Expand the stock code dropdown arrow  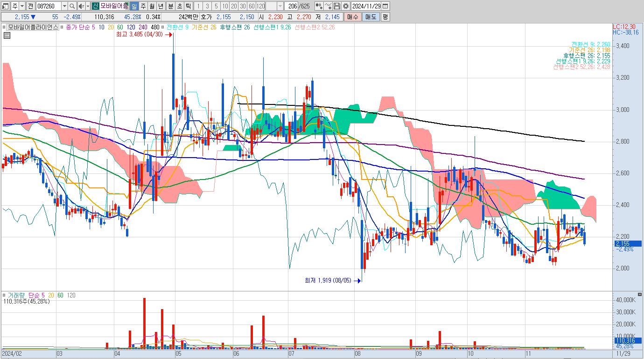(64, 6)
